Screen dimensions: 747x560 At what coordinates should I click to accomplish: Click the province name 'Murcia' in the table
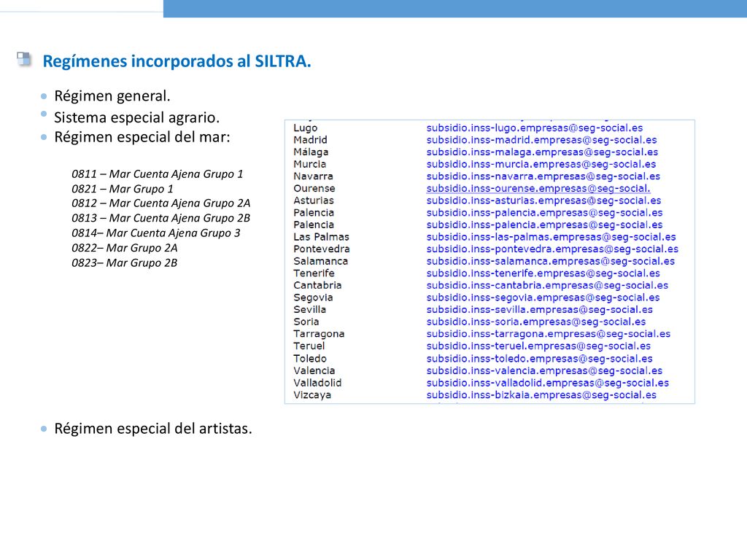309,164
